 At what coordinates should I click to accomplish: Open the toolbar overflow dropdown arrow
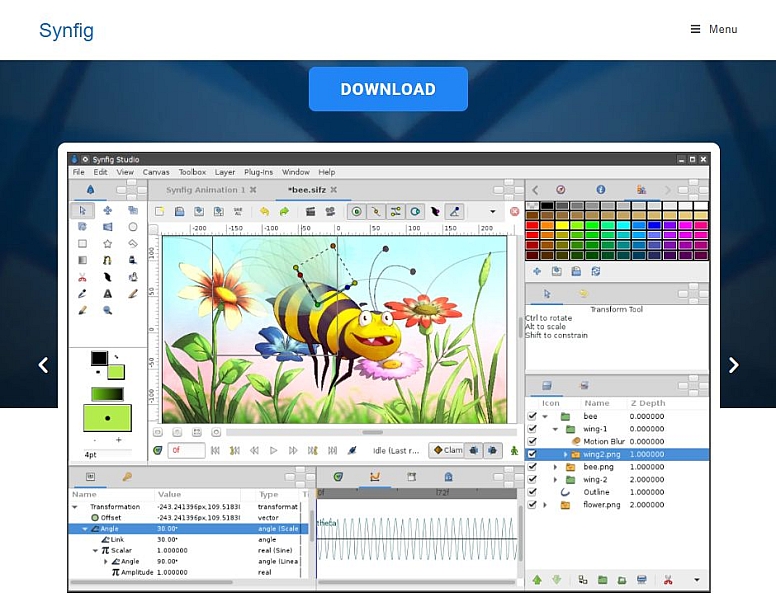(x=492, y=212)
